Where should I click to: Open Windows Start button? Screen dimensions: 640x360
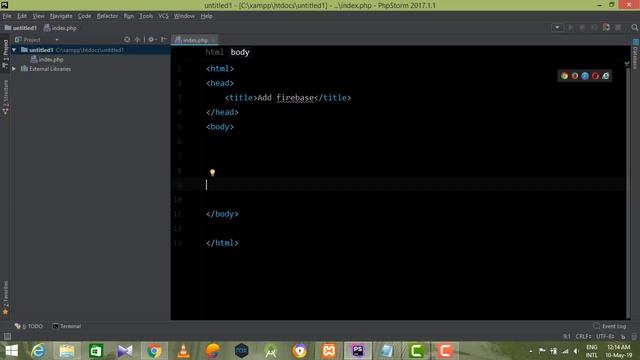pyautogui.click(x=11, y=351)
